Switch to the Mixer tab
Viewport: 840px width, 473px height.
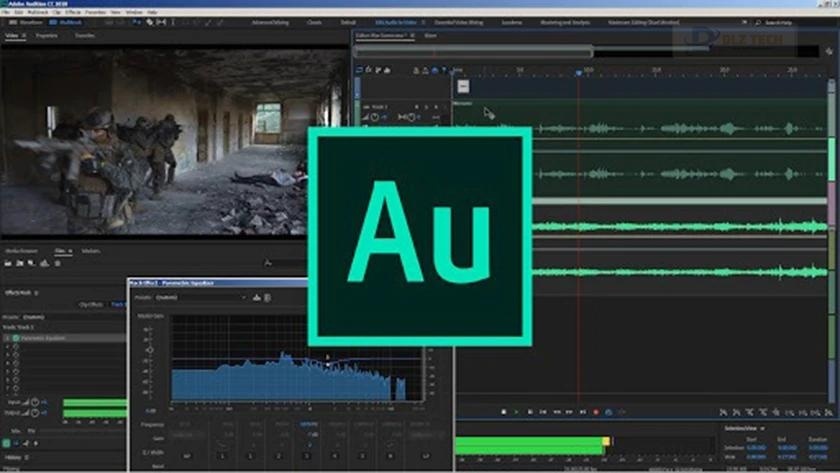[x=430, y=36]
